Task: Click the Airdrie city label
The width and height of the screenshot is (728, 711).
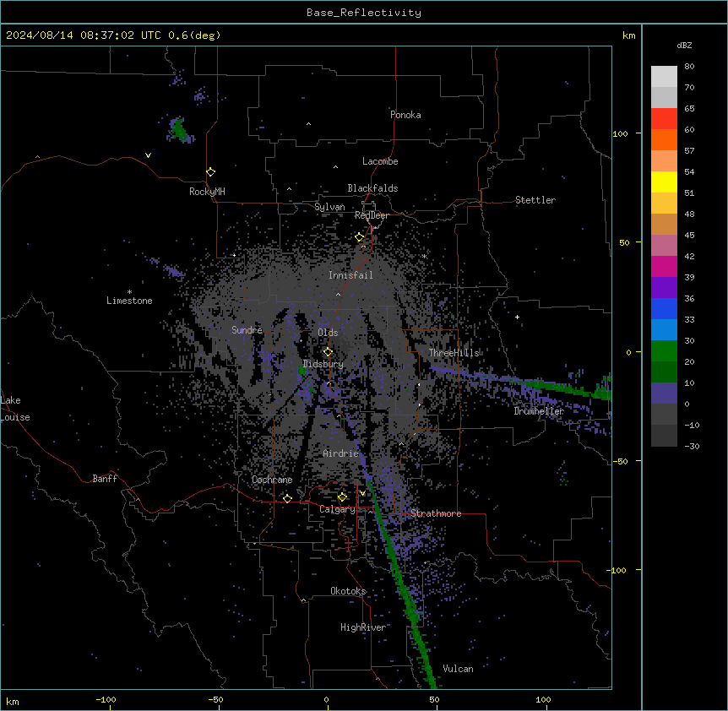Action: tap(341, 453)
